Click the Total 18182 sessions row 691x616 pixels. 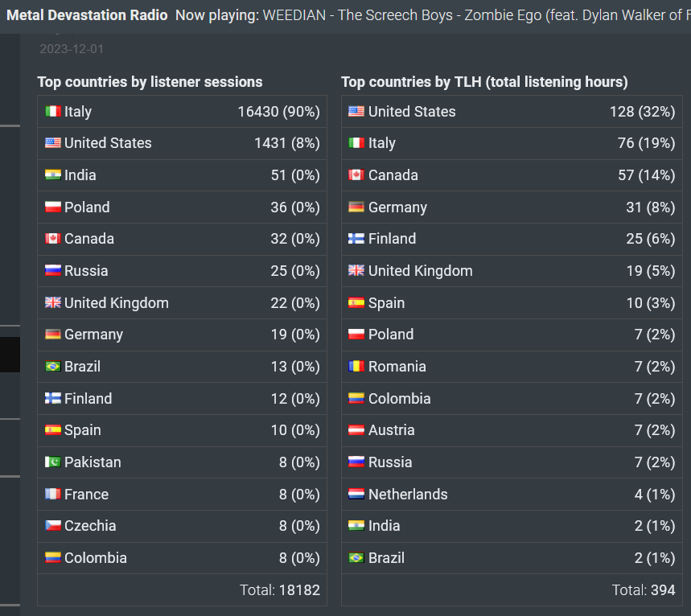pos(182,589)
